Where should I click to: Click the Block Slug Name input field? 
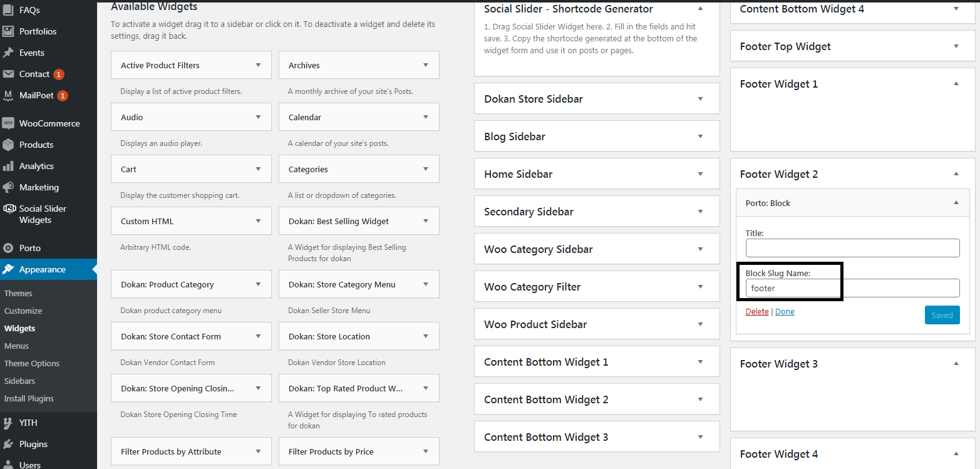[852, 288]
